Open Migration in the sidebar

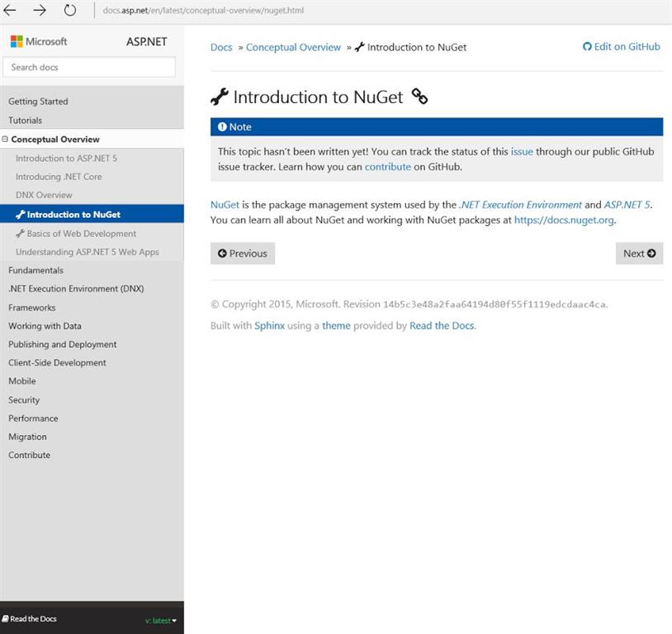(x=28, y=437)
